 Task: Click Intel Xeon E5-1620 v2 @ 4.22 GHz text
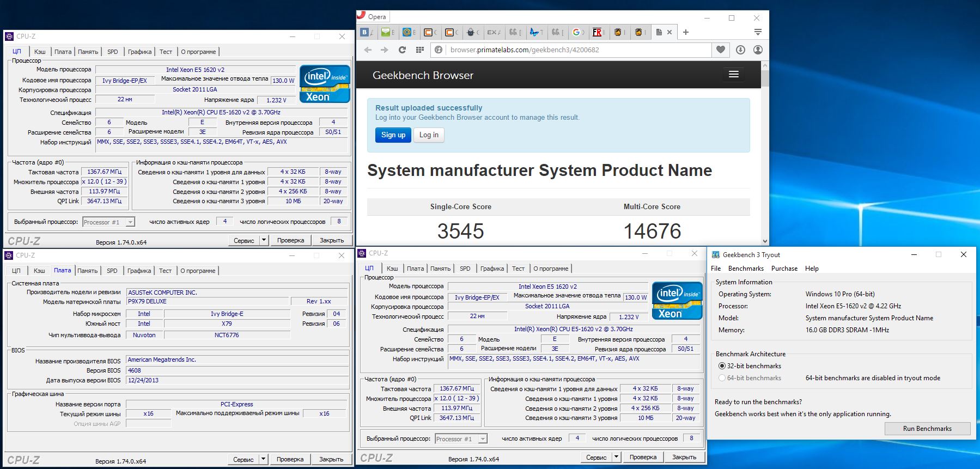tap(853, 306)
